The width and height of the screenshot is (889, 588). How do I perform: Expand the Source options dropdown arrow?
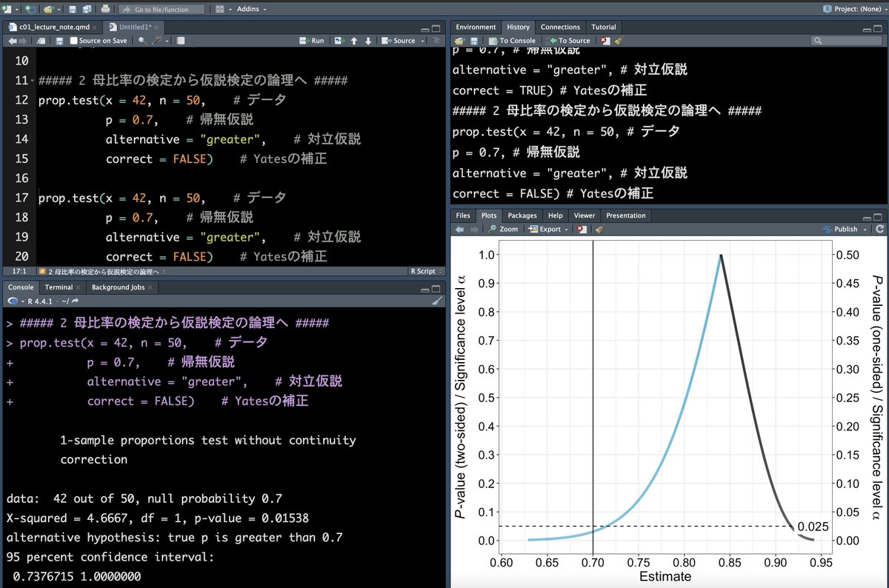[421, 41]
